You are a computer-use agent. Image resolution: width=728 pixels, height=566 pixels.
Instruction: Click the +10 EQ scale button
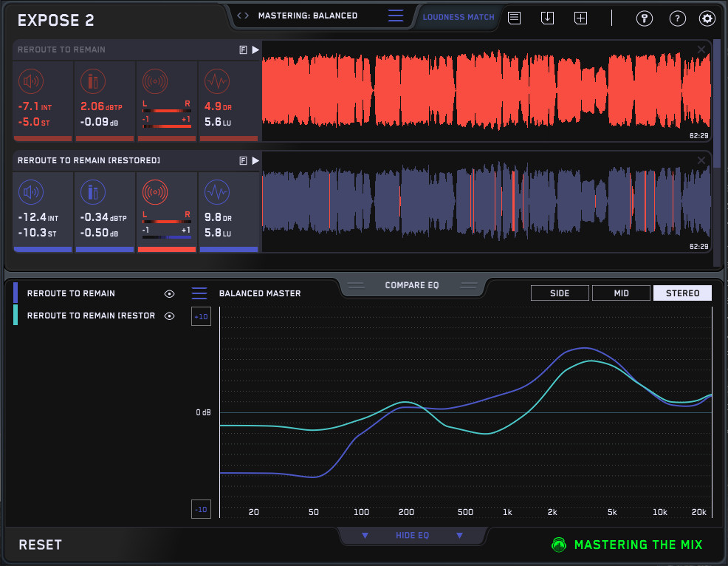pyautogui.click(x=201, y=316)
